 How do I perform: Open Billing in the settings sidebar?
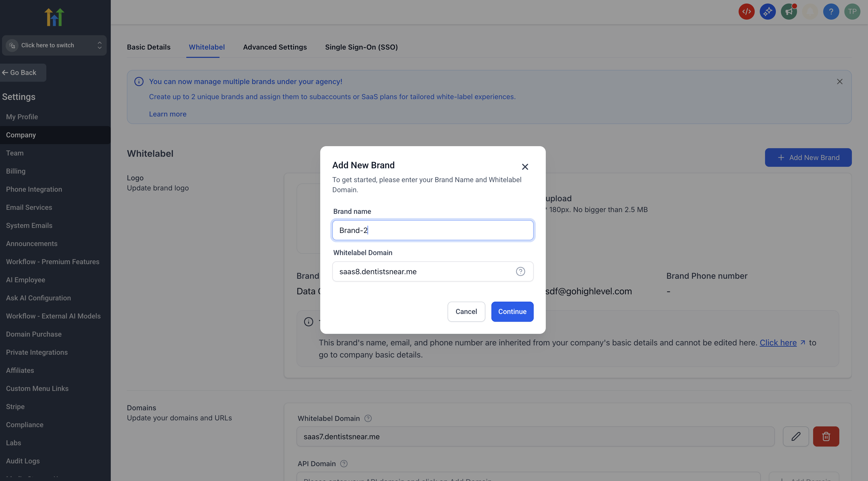point(16,171)
